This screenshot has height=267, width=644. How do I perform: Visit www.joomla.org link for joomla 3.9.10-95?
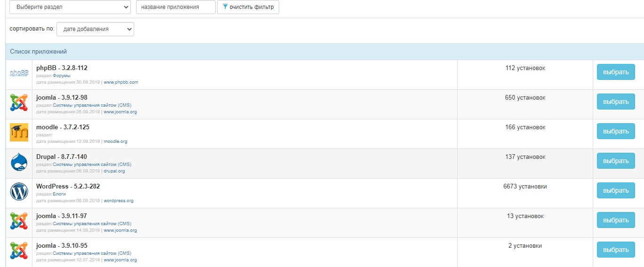(x=121, y=260)
